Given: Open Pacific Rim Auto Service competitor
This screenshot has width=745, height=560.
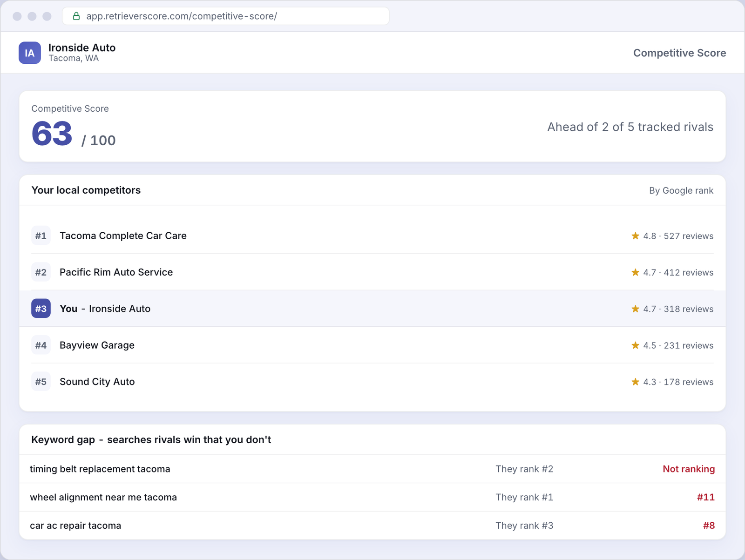Looking at the screenshot, I should coord(116,272).
